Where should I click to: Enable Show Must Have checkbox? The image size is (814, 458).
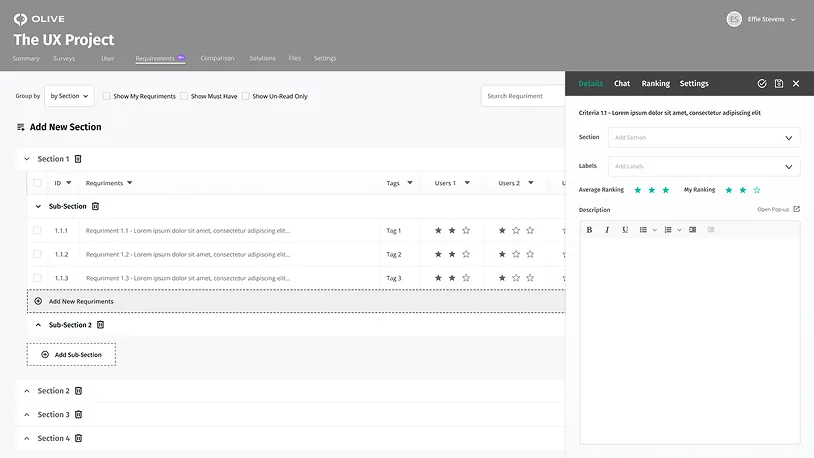[x=184, y=96]
